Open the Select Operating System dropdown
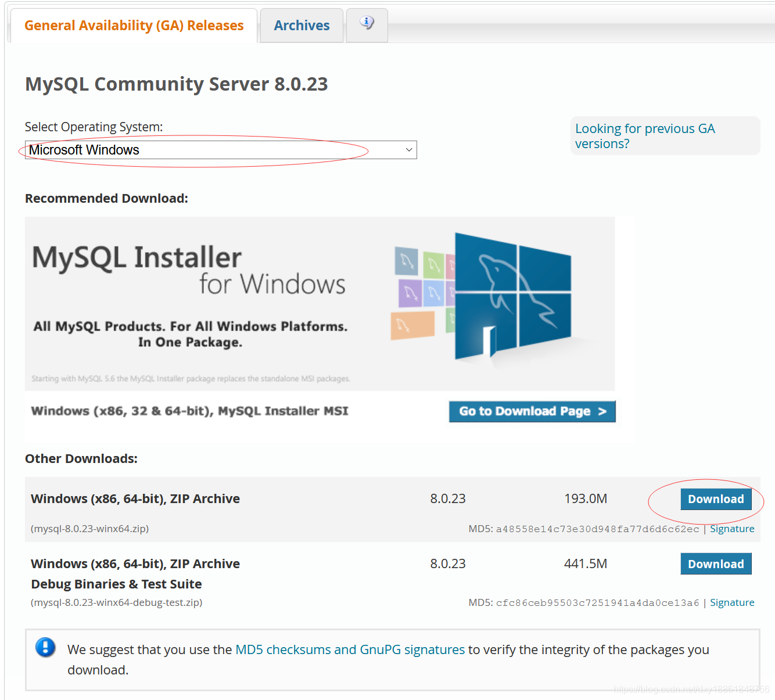 (221, 150)
